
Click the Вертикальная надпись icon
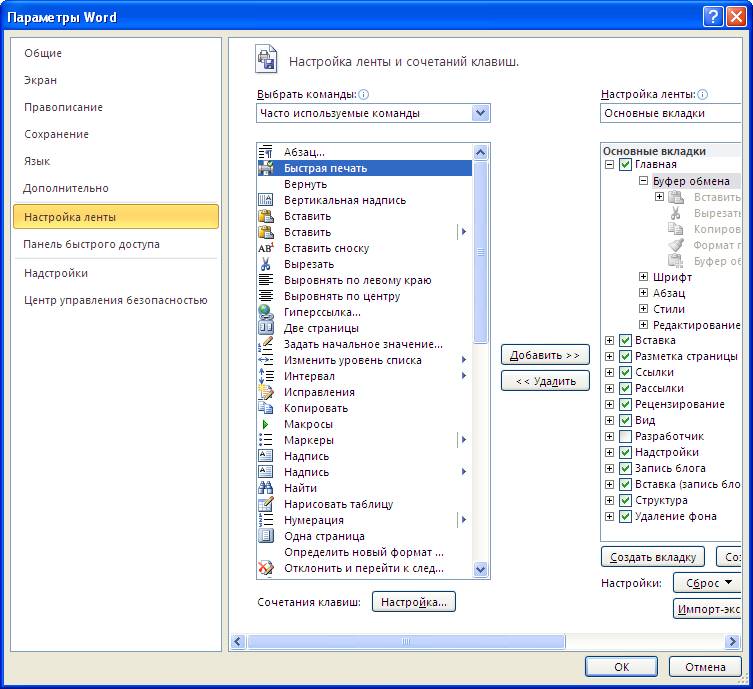click(266, 200)
